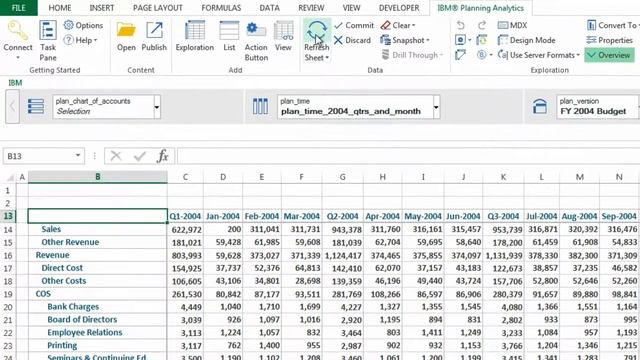
Task: Click the Drill Through option
Action: click(413, 55)
